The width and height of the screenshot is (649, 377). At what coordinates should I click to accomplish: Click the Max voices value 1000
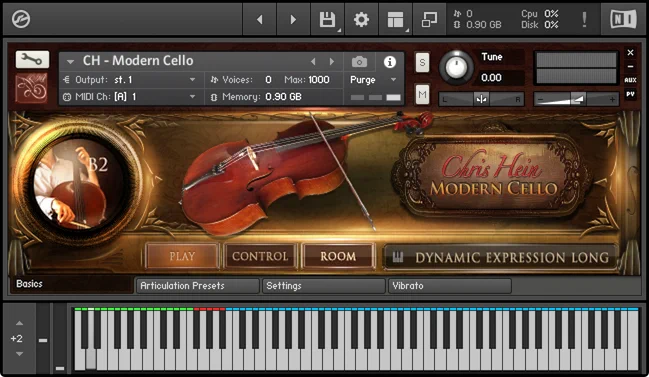tap(319, 79)
